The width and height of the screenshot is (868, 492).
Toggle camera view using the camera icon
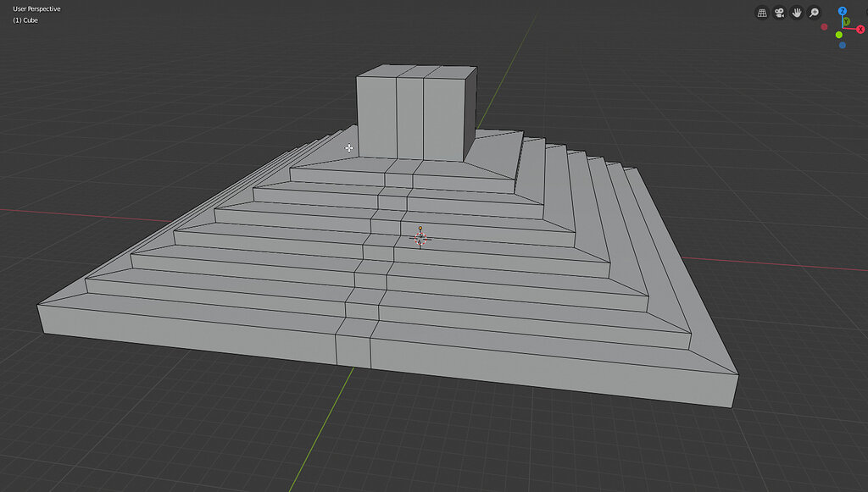[x=778, y=13]
